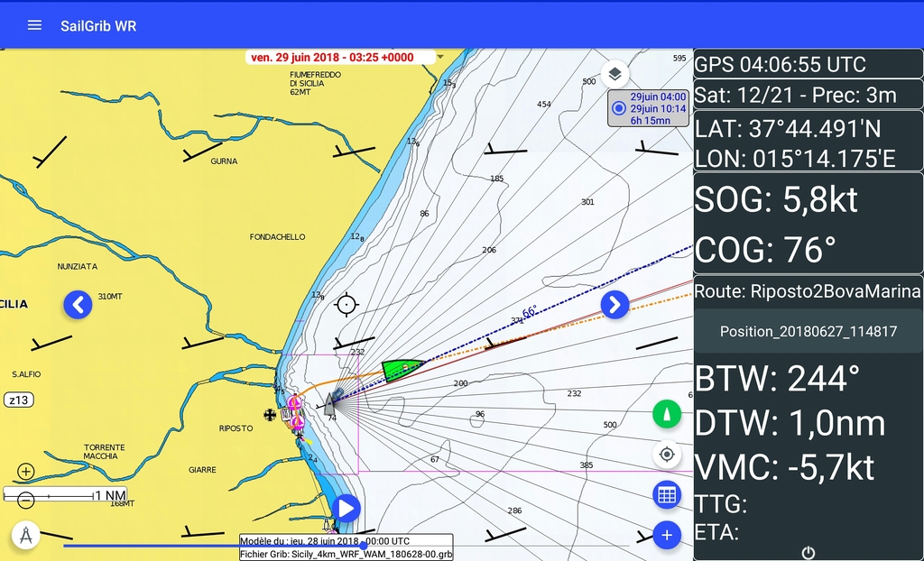
Task: Open the blue data table button
Action: (667, 494)
